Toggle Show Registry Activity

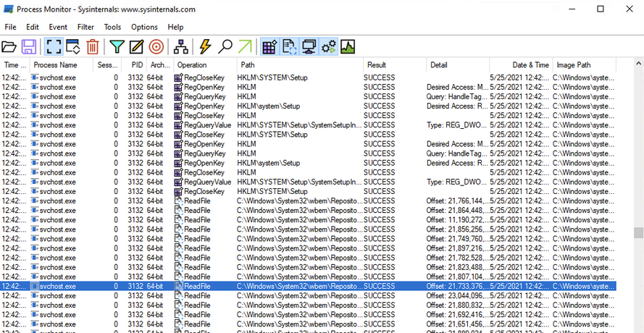269,47
